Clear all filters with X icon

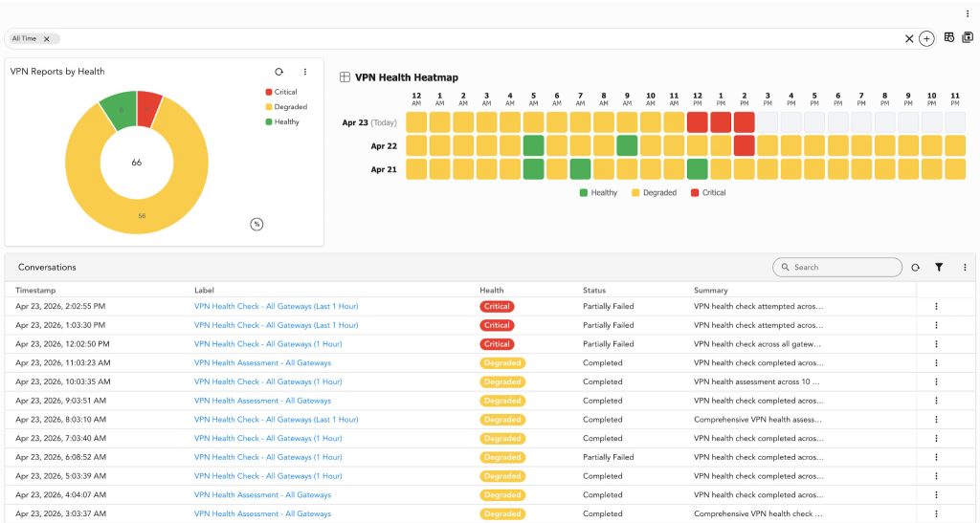click(909, 39)
